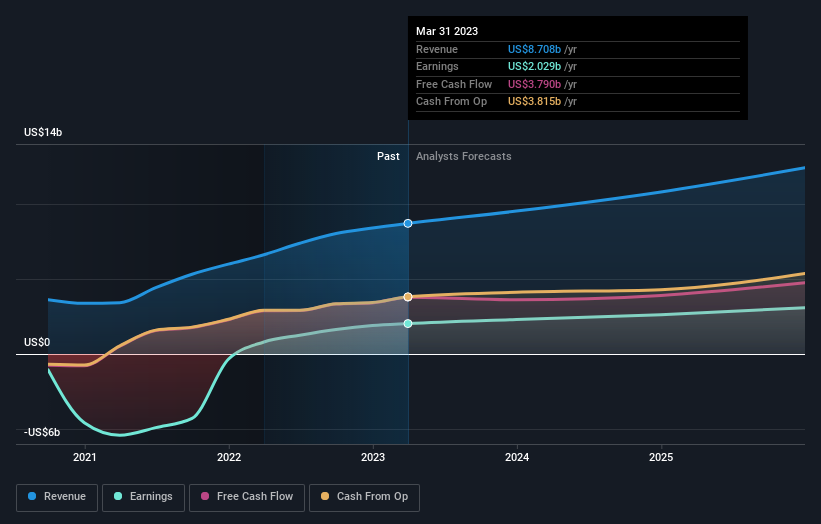
Task: Click the 2022 x-axis label
Action: [x=229, y=457]
